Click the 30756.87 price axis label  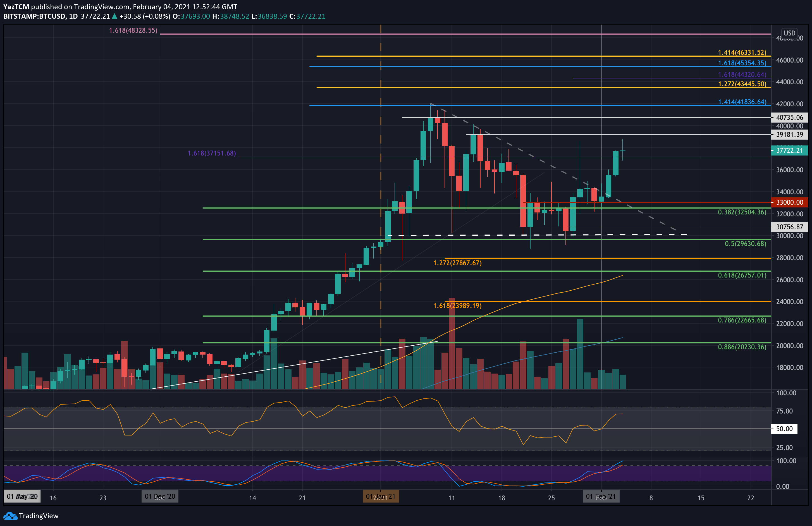click(x=789, y=227)
